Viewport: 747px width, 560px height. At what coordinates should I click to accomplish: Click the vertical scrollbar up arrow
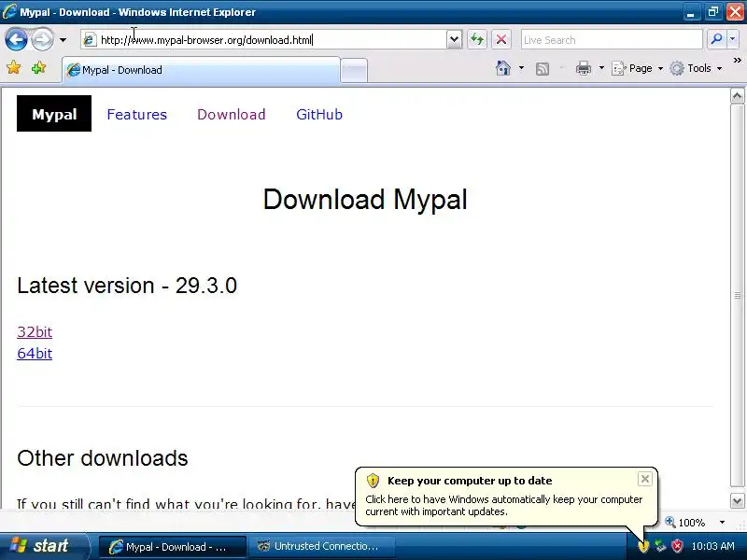(737, 96)
